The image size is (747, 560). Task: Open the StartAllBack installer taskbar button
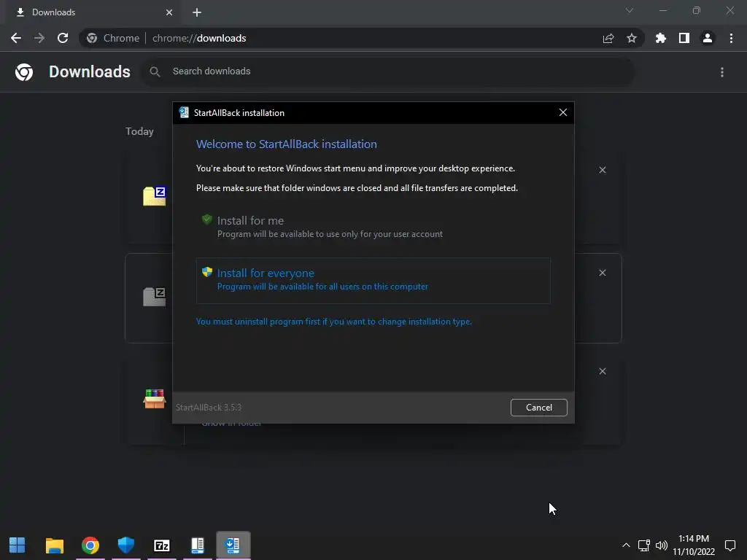click(x=233, y=545)
